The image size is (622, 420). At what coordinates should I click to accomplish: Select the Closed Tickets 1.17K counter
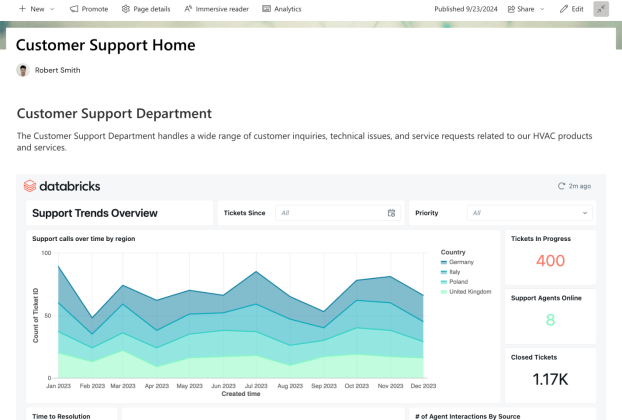click(x=550, y=380)
